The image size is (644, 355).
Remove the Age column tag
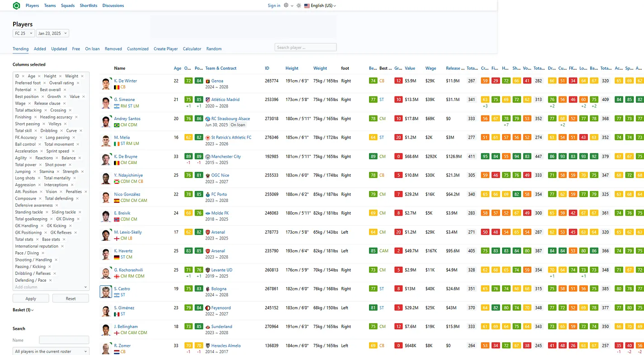pyautogui.click(x=39, y=77)
